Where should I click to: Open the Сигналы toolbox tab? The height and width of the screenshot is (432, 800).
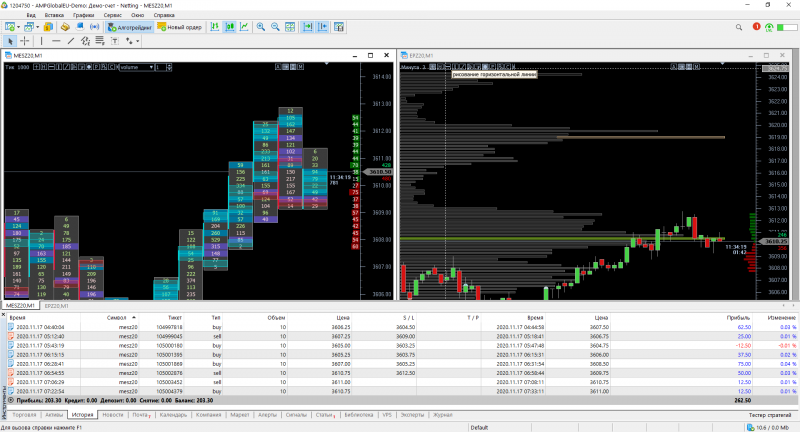[x=296, y=415]
